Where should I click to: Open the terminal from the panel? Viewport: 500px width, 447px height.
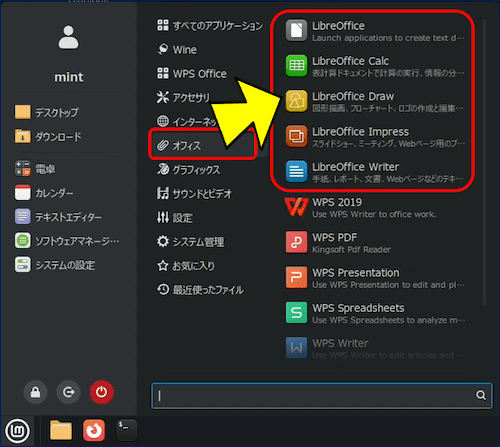[x=127, y=430]
